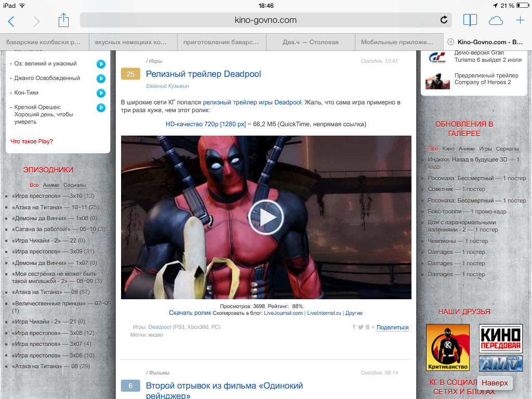This screenshot has width=532, height=399.
Task: Click the Скачать ролик link
Action: [x=190, y=313]
